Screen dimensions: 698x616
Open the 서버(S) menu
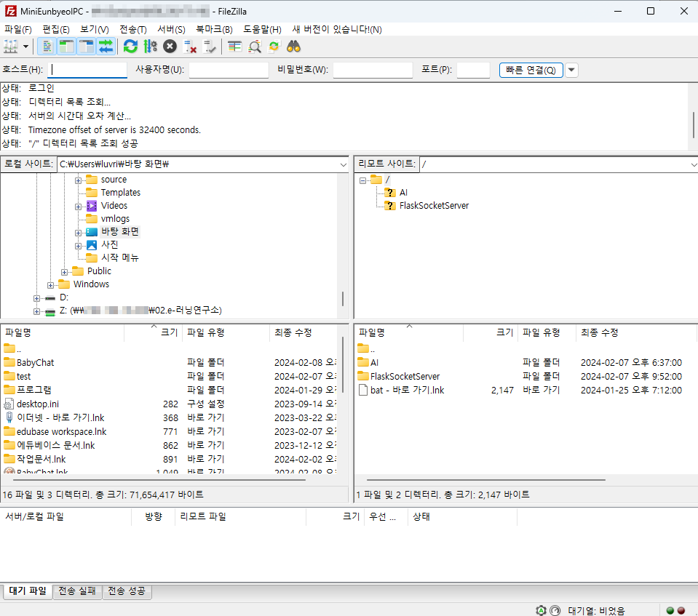pyautogui.click(x=171, y=29)
